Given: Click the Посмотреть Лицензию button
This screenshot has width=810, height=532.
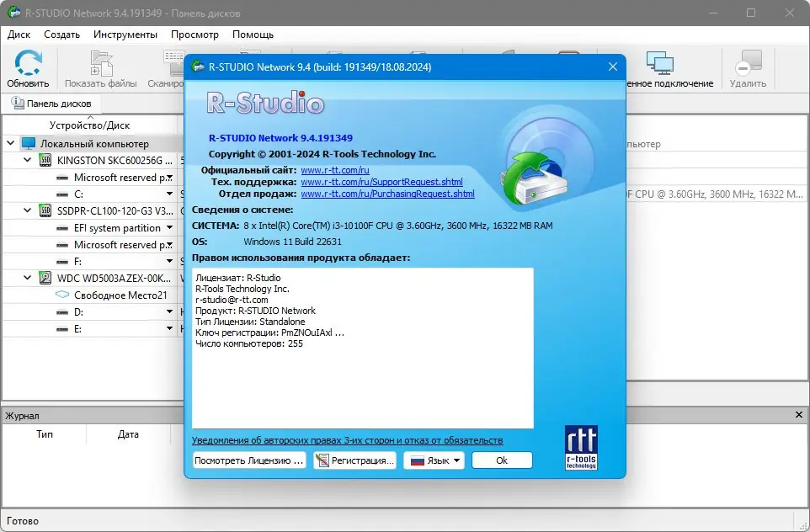Looking at the screenshot, I should click(249, 460).
